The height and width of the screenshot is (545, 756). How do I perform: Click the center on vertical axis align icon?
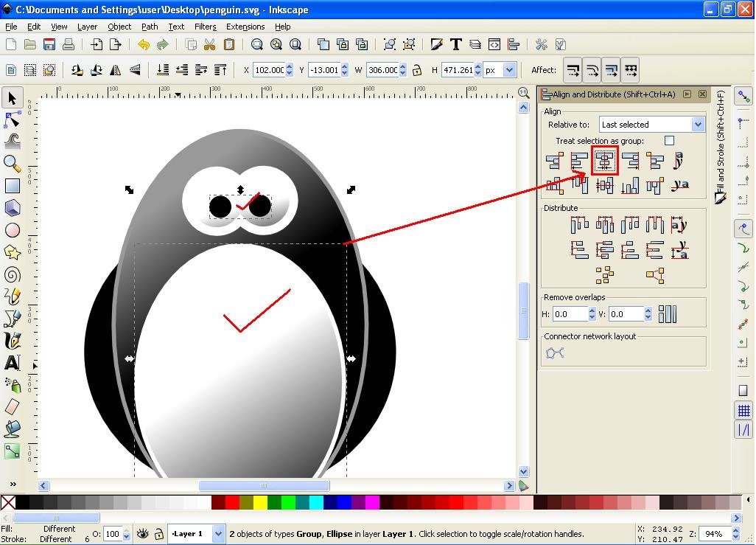point(604,161)
